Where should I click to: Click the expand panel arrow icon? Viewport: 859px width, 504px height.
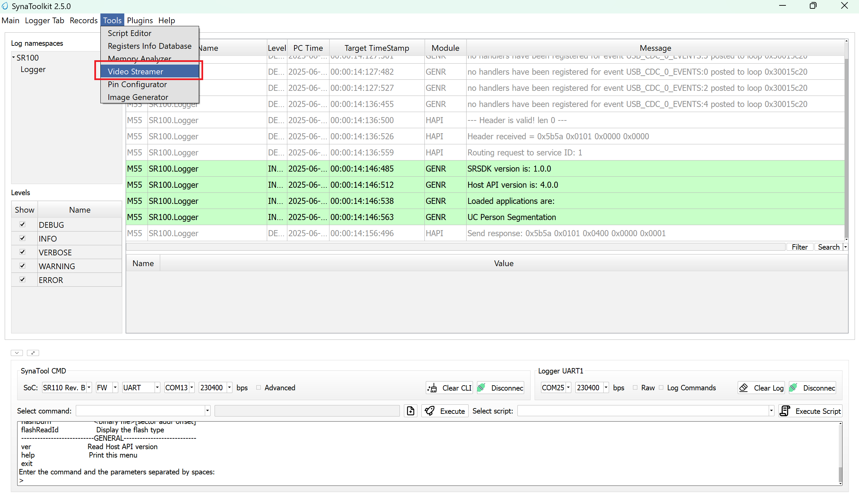pyautogui.click(x=33, y=353)
